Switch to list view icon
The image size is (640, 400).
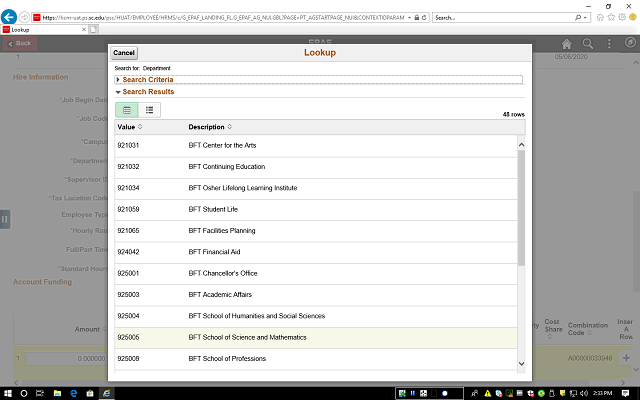pyautogui.click(x=149, y=110)
